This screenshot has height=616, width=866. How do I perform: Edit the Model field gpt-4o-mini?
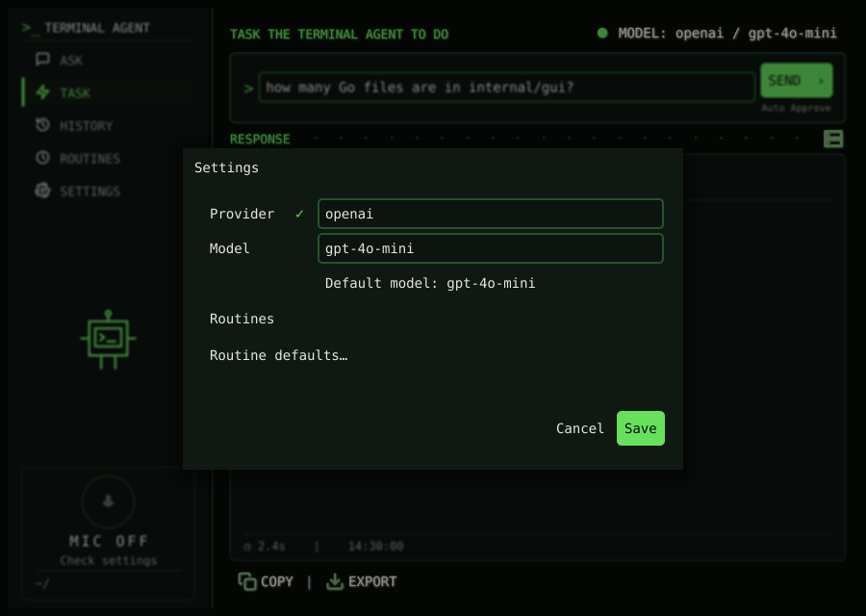[x=491, y=248]
